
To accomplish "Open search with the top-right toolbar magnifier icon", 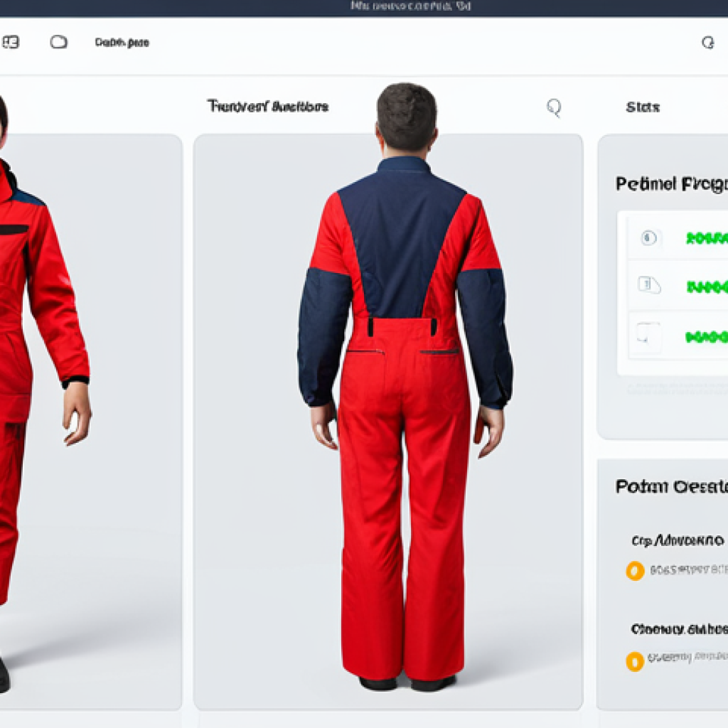I will coord(707,43).
